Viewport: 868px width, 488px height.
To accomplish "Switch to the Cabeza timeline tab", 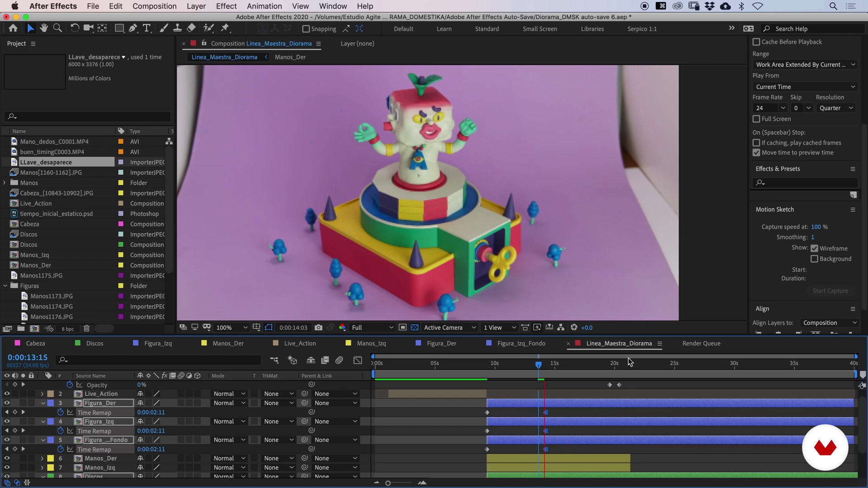I will pyautogui.click(x=35, y=343).
